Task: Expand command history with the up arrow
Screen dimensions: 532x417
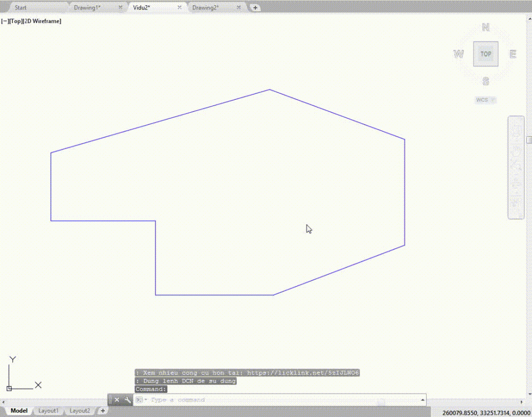Action: coord(422,400)
